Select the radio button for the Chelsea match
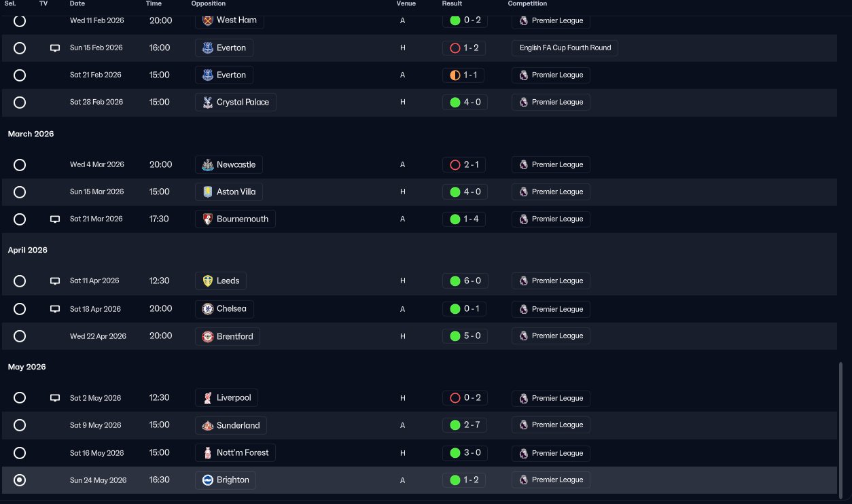Viewport: 852px width, 504px height. click(20, 309)
